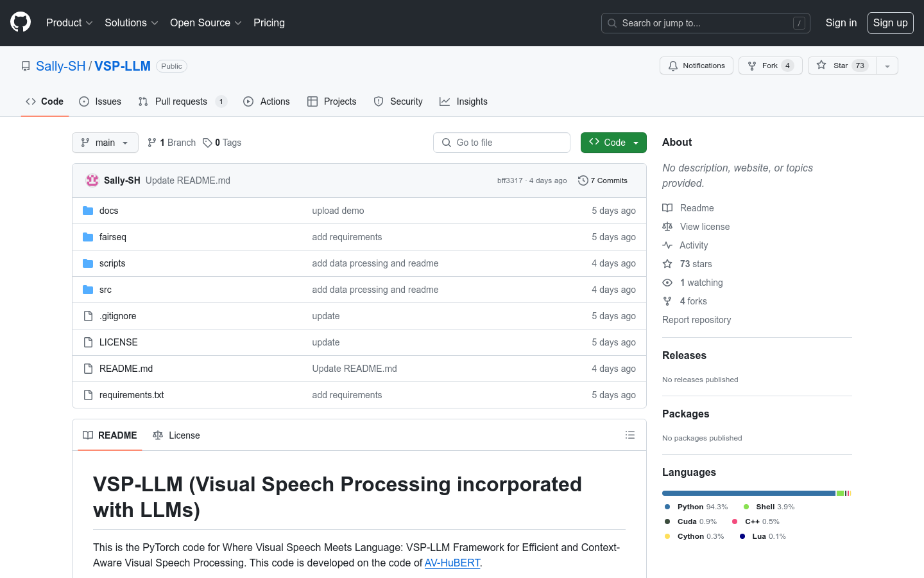Click the "Update README.md" commit message in header
The image size is (924, 578).
click(x=188, y=180)
